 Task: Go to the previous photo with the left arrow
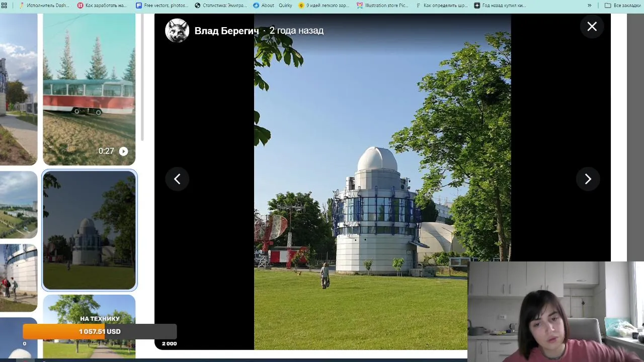pyautogui.click(x=177, y=179)
